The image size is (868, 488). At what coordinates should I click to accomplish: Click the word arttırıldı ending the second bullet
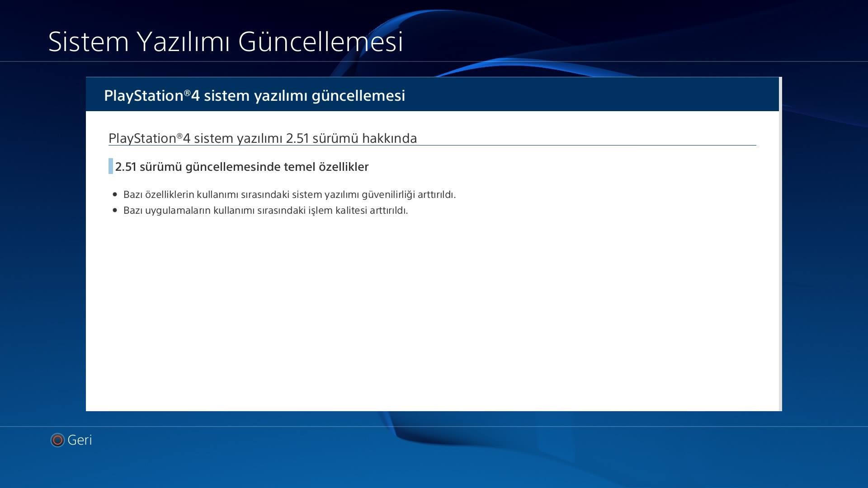click(388, 211)
